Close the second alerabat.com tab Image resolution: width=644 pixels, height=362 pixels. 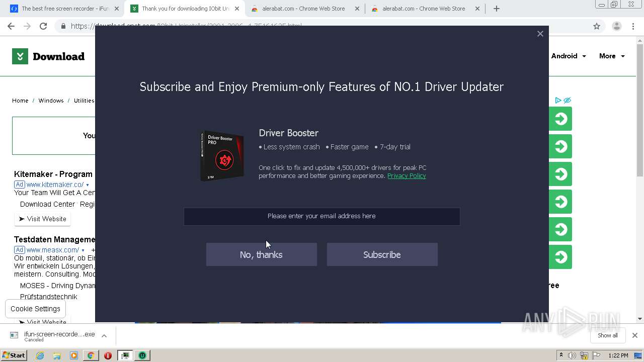477,9
